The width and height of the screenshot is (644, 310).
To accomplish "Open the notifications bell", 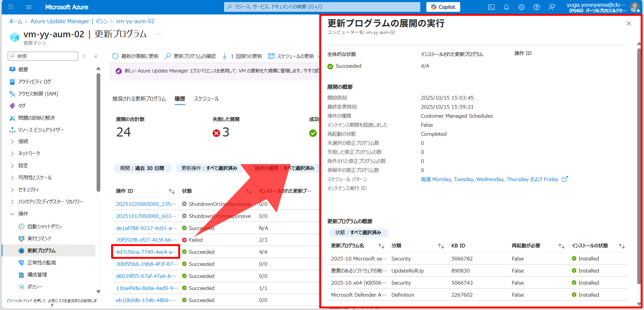I will click(506, 7).
